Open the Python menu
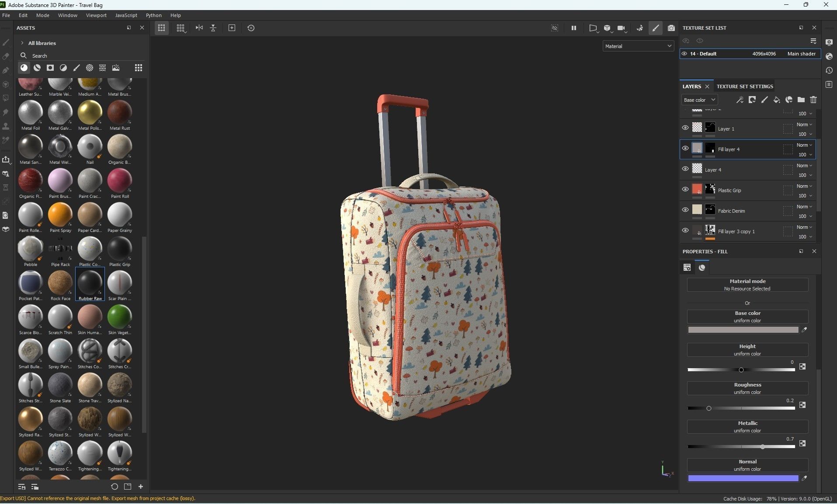This screenshot has height=504, width=837. tap(154, 15)
